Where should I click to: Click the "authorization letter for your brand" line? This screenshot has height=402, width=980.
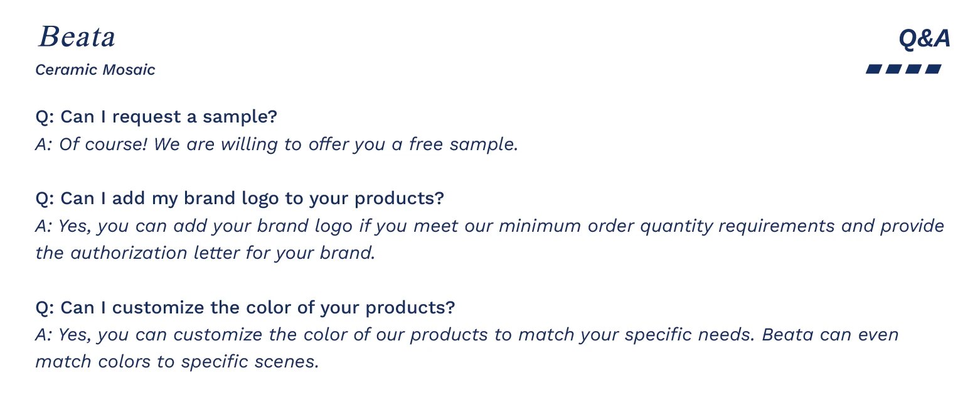pos(205,253)
